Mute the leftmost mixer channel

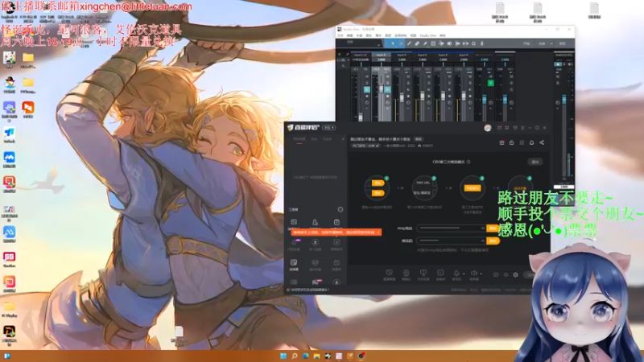367,76
